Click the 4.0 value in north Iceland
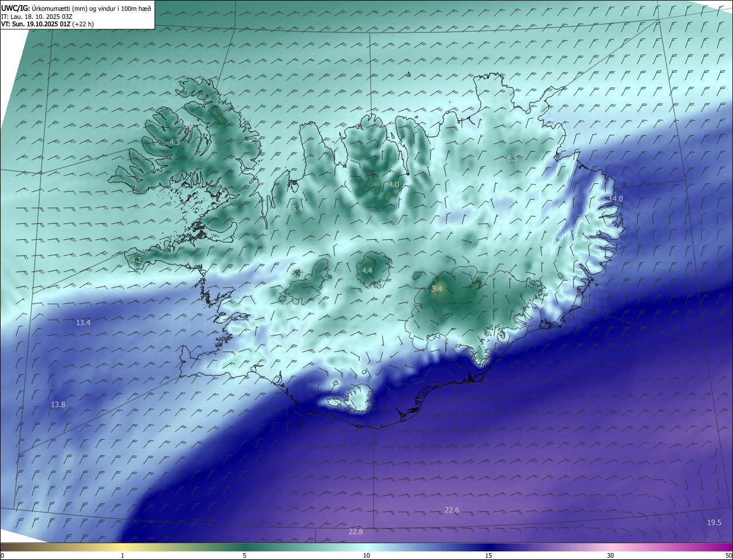The image size is (733, 560). (394, 185)
